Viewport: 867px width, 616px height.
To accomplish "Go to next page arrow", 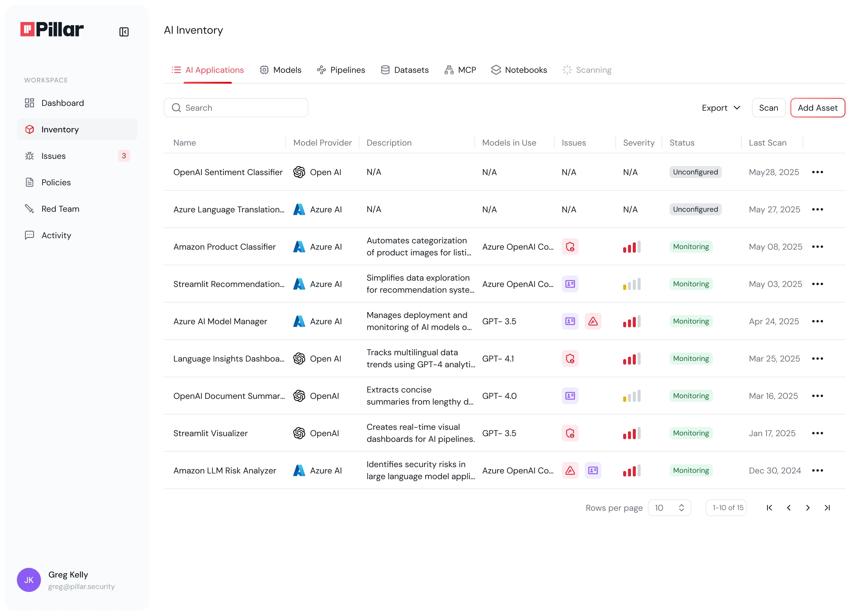I will coord(808,508).
